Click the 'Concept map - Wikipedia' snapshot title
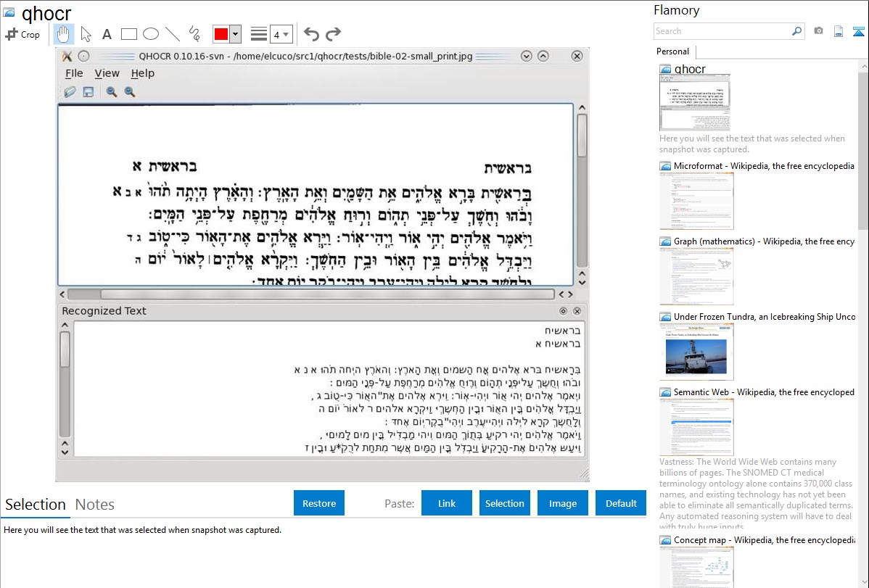Viewport: 869px width, 588px height. 765,540
